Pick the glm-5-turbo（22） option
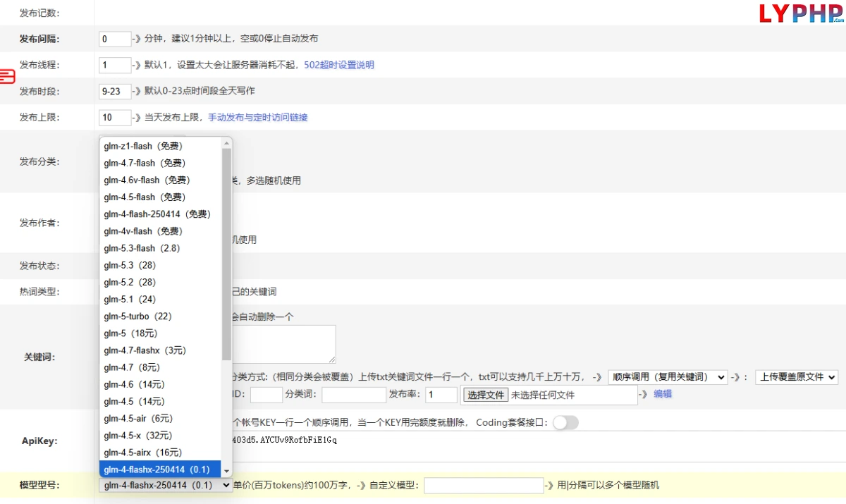The width and height of the screenshot is (846, 504). pos(161,316)
